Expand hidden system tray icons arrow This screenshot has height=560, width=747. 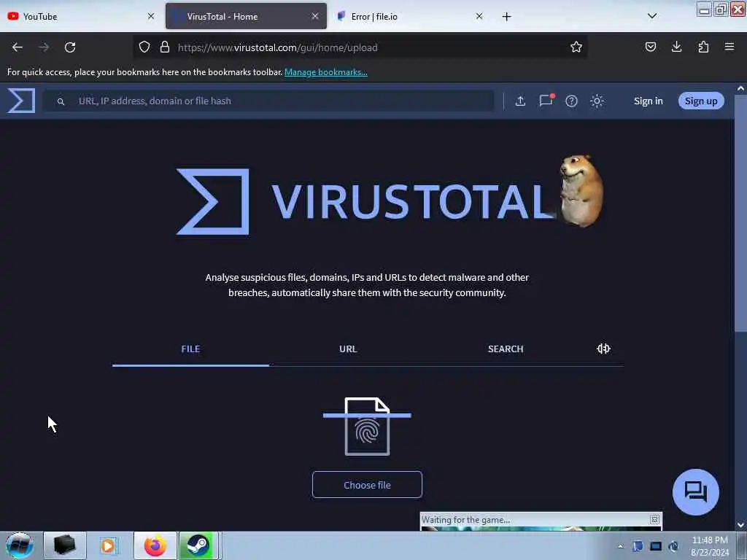click(x=620, y=546)
